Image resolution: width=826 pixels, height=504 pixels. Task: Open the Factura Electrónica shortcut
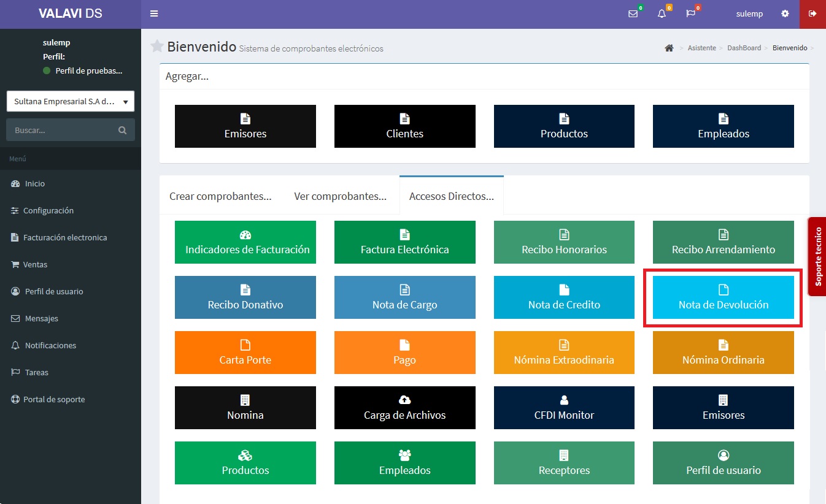(x=404, y=242)
